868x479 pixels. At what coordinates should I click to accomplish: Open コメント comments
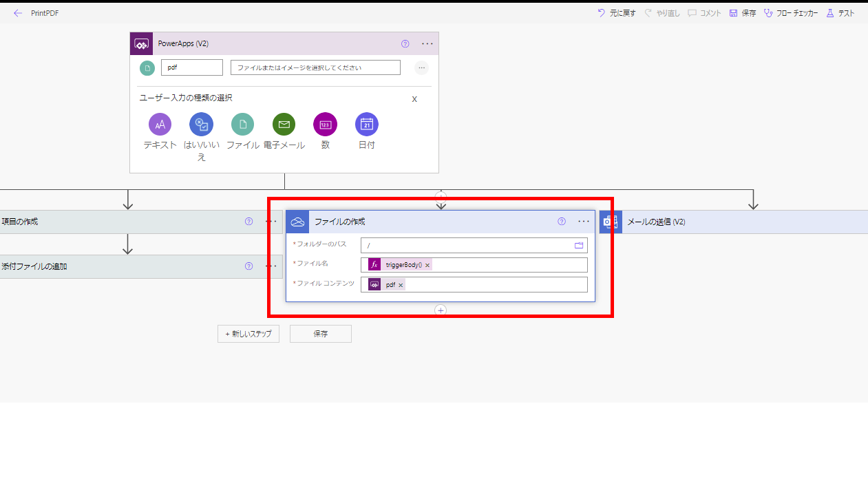pos(704,13)
